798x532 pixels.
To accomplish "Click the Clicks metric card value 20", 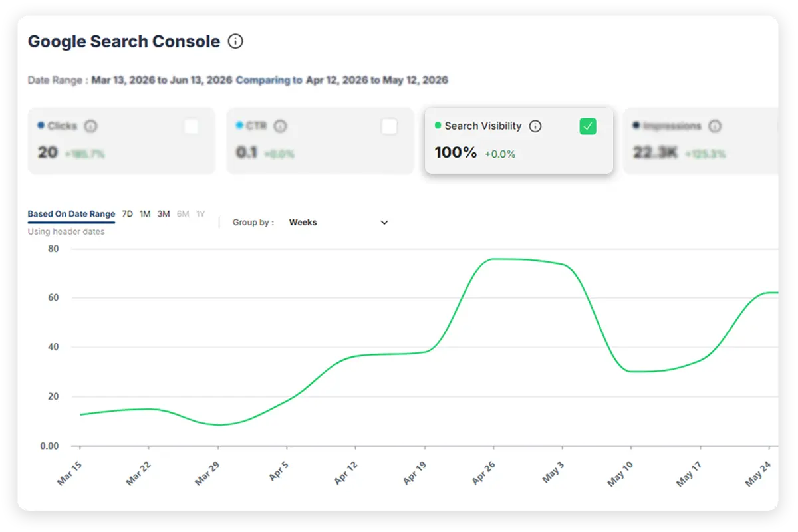I will click(47, 152).
